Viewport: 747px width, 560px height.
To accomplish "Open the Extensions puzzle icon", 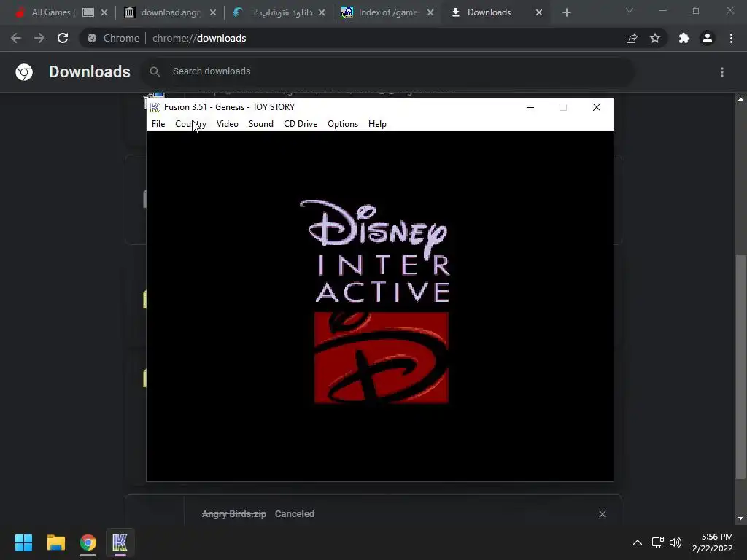I will point(684,38).
